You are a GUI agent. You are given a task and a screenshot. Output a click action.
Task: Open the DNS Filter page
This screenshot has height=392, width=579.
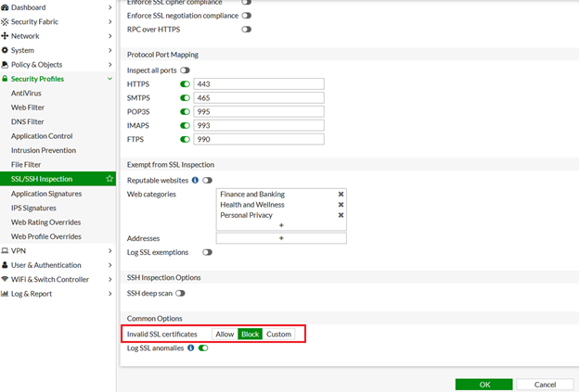coord(27,121)
